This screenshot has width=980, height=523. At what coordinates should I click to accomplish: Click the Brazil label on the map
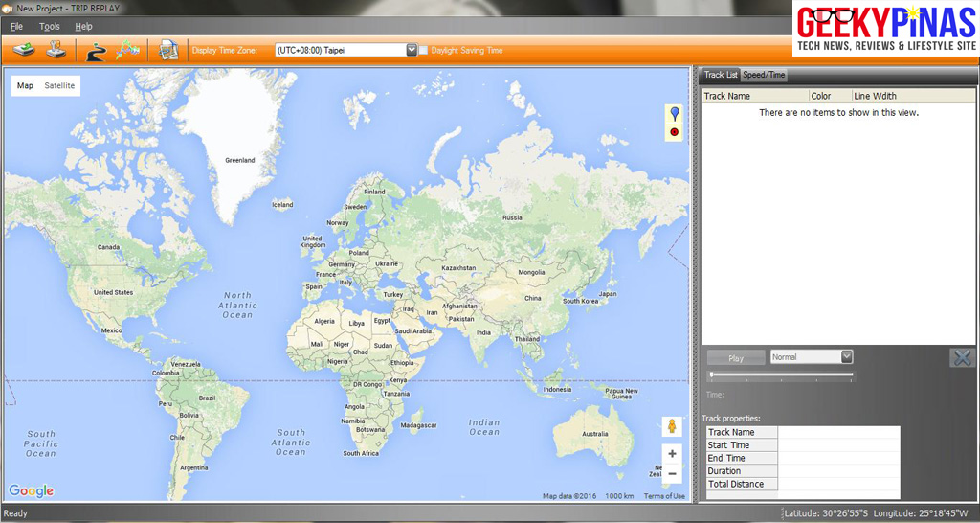point(207,398)
